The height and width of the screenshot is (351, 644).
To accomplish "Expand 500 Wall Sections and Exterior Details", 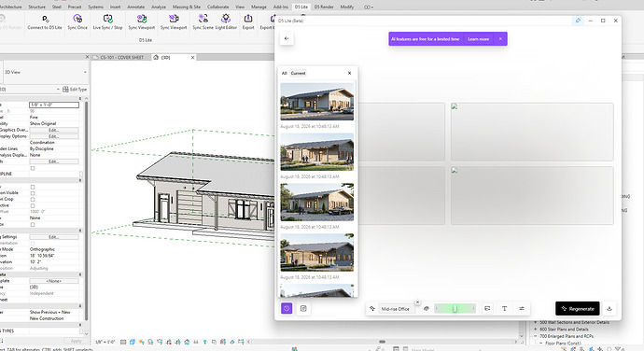I will click(x=536, y=323).
